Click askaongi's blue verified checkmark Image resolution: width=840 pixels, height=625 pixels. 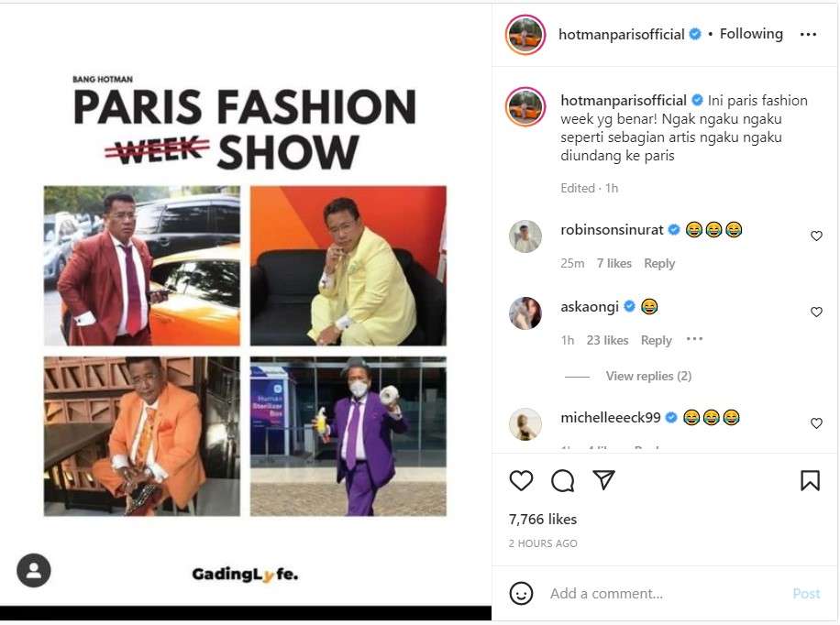point(629,305)
